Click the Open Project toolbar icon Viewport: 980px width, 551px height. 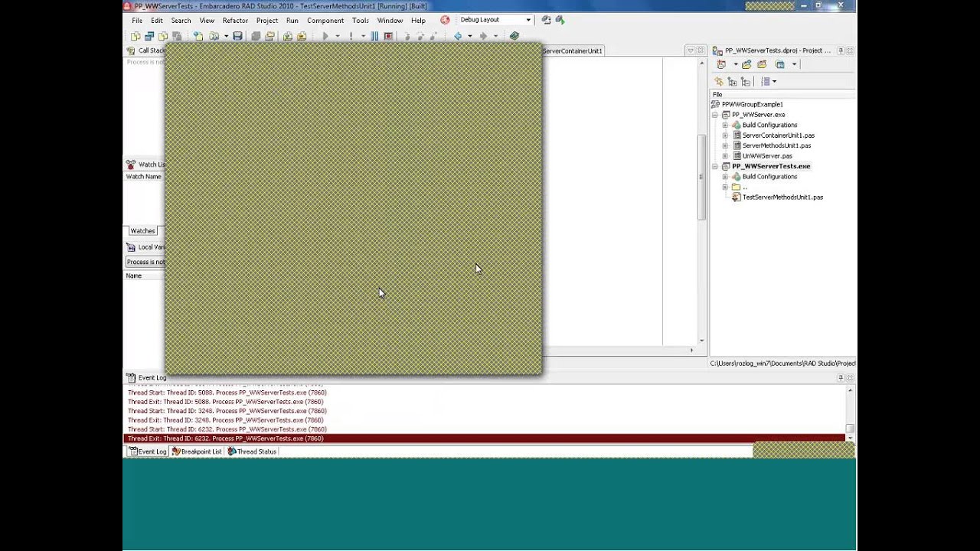tap(269, 36)
